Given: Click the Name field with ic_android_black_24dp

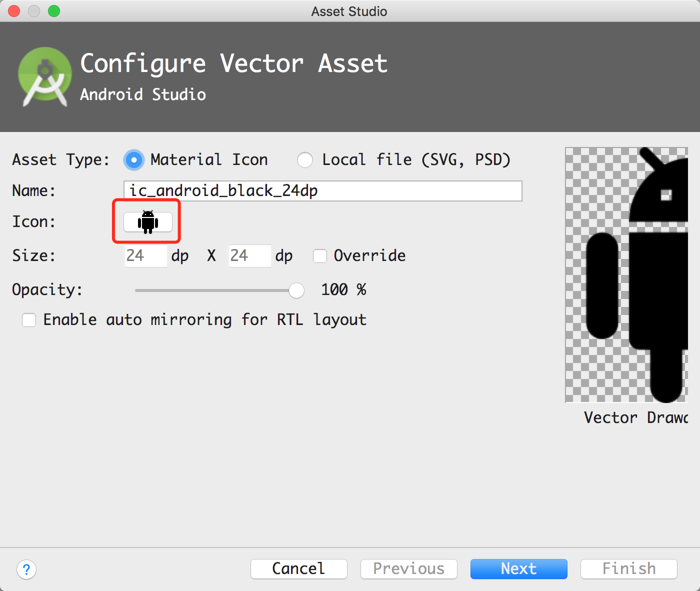Looking at the screenshot, I should (x=323, y=191).
